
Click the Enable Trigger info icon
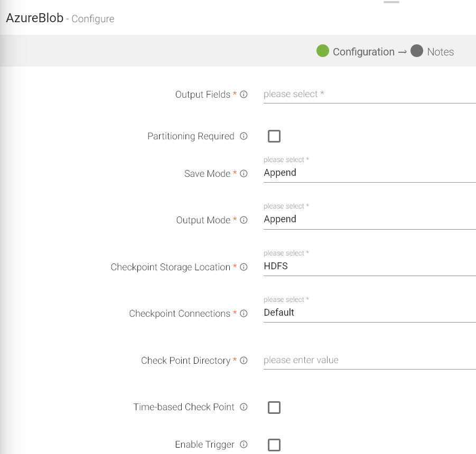(244, 444)
